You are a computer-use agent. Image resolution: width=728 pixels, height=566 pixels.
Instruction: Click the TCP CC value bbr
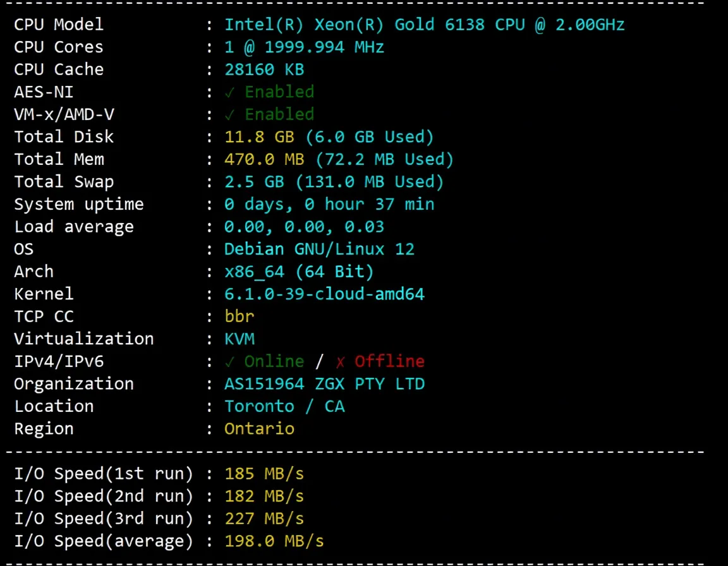click(x=240, y=316)
